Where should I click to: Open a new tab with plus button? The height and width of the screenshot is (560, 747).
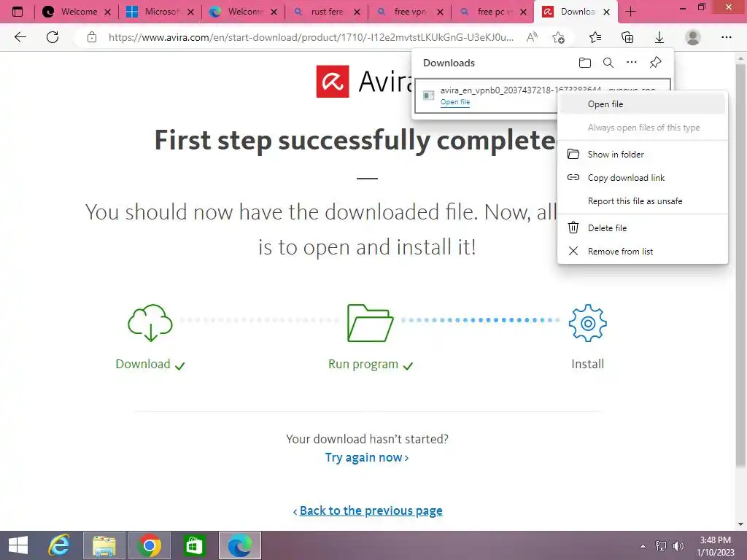coord(630,12)
